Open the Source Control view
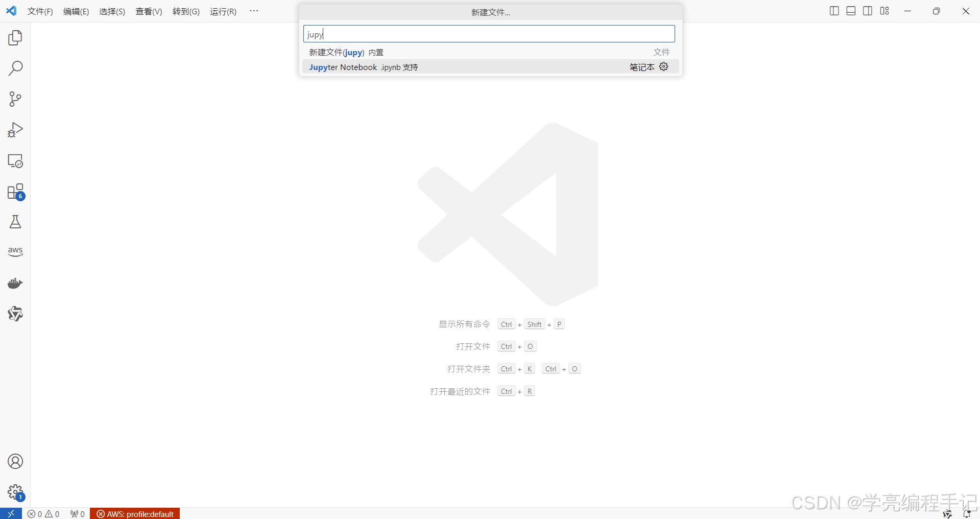This screenshot has width=980, height=519. (15, 99)
